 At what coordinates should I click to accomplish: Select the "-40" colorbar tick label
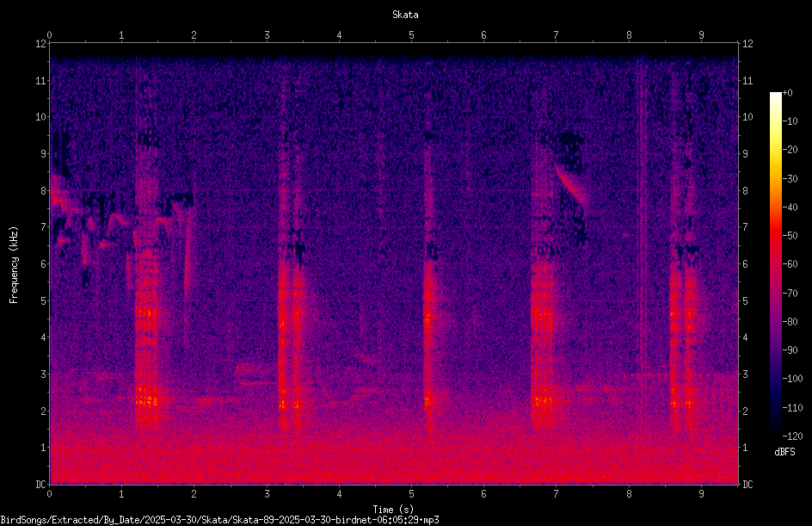point(790,207)
